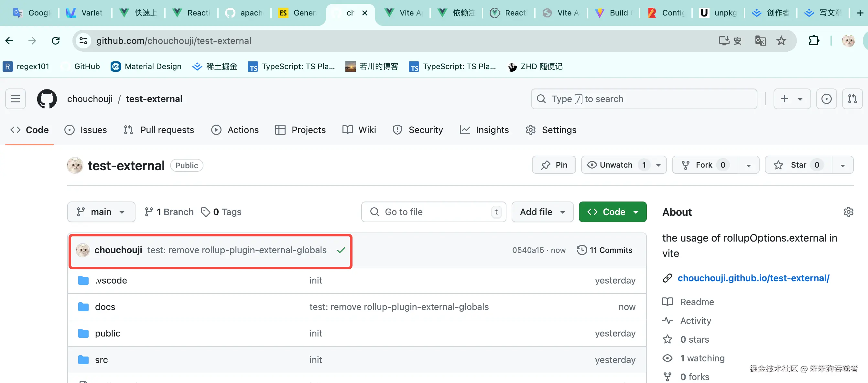The height and width of the screenshot is (383, 868).
Task: Expand the main branch dropdown
Action: (x=101, y=212)
